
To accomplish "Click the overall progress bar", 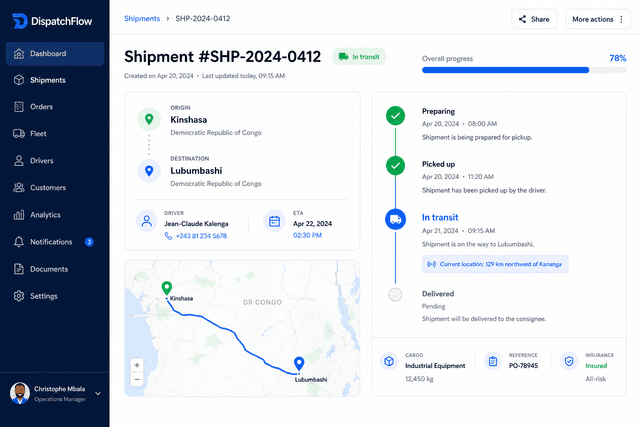I will point(524,70).
